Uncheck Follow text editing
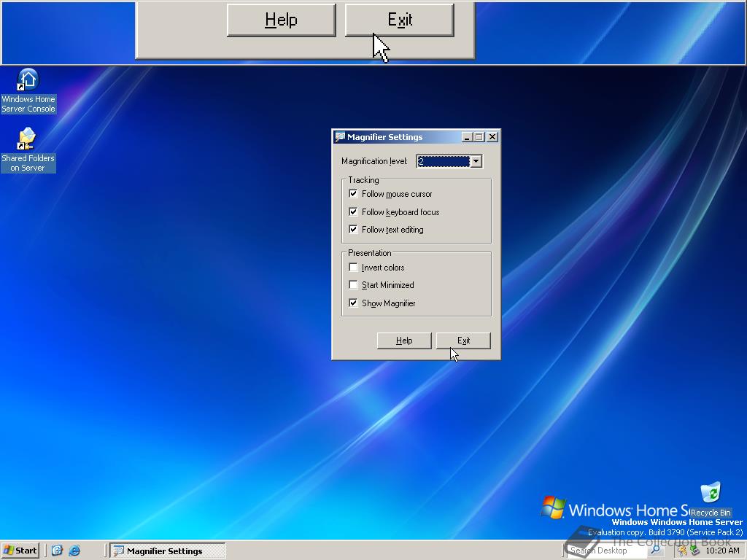This screenshot has height=560, width=747. 353,229
